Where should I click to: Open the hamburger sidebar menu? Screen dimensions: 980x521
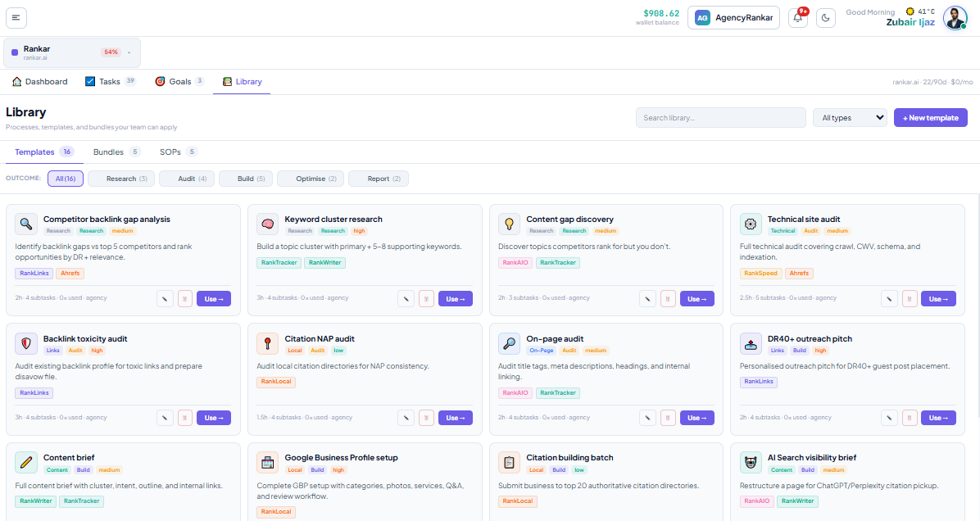point(16,17)
